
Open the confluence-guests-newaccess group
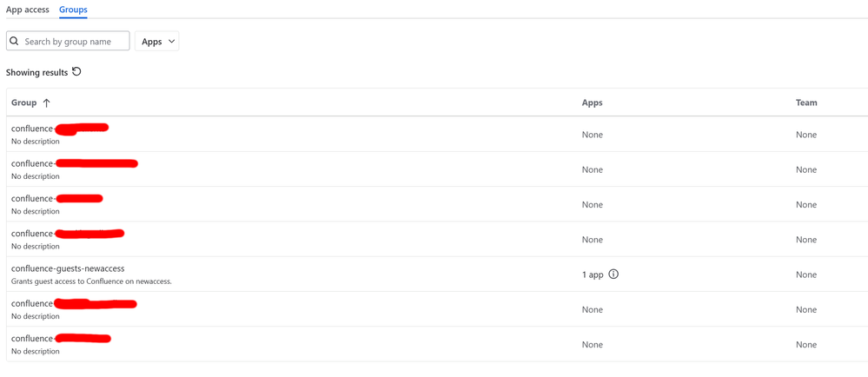coord(68,268)
